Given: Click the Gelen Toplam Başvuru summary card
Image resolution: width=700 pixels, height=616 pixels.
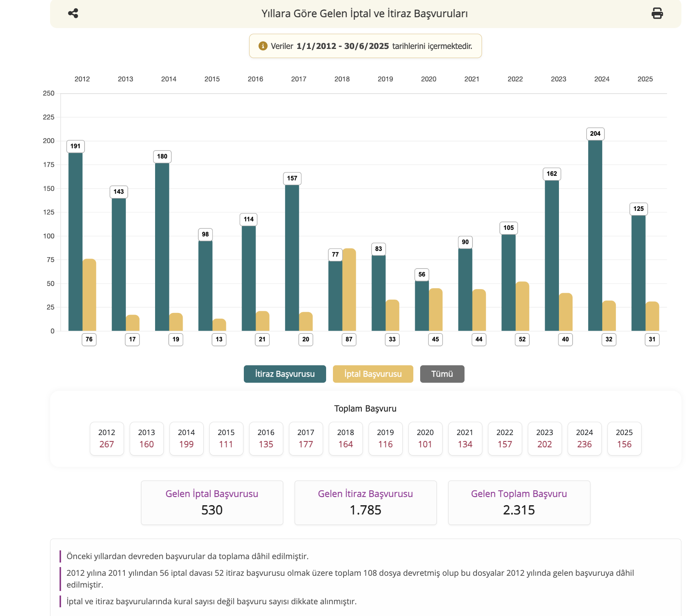Looking at the screenshot, I should click(519, 503).
